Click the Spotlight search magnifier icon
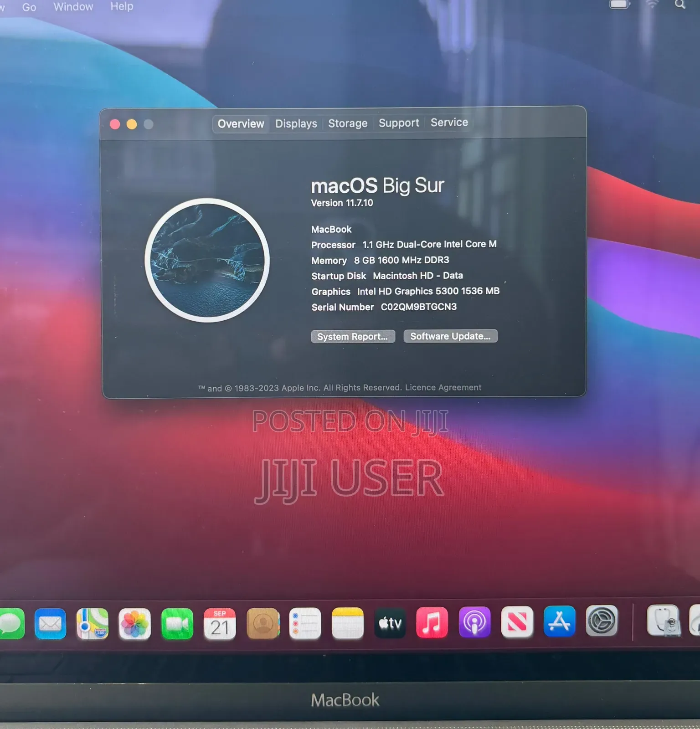The height and width of the screenshot is (729, 700). [680, 5]
